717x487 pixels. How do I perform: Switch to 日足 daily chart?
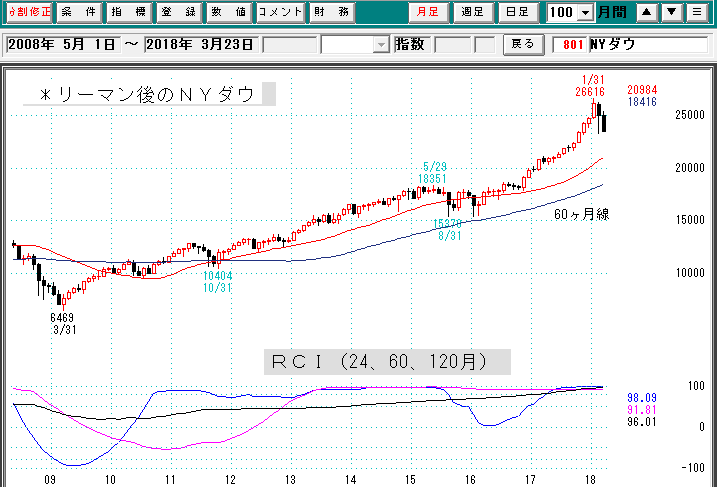[x=518, y=13]
